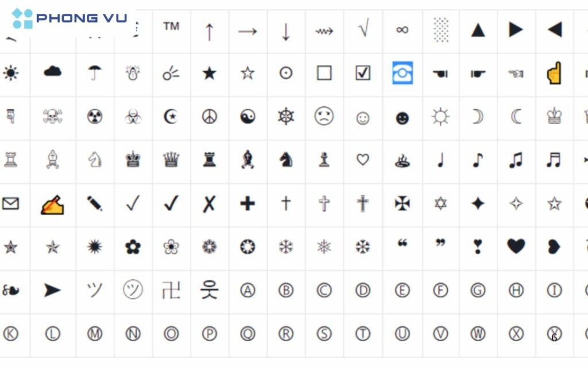
Task: Pick the skull and crossbones symbol
Action: 53,117
